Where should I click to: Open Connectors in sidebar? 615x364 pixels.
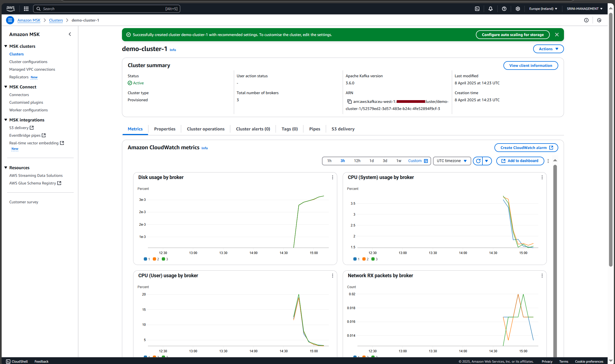coord(19,95)
